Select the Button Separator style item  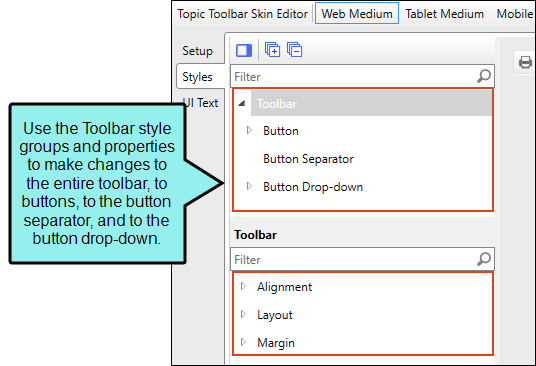pyautogui.click(x=308, y=159)
